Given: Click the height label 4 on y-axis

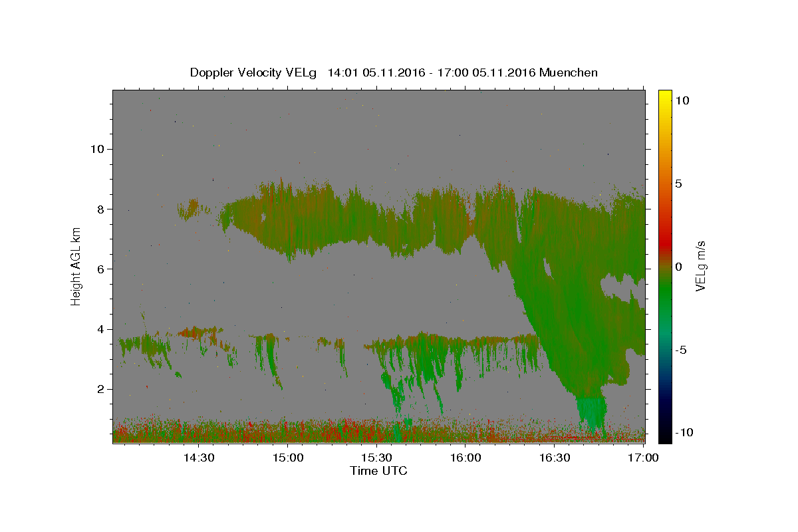Looking at the screenshot, I should pos(99,329).
